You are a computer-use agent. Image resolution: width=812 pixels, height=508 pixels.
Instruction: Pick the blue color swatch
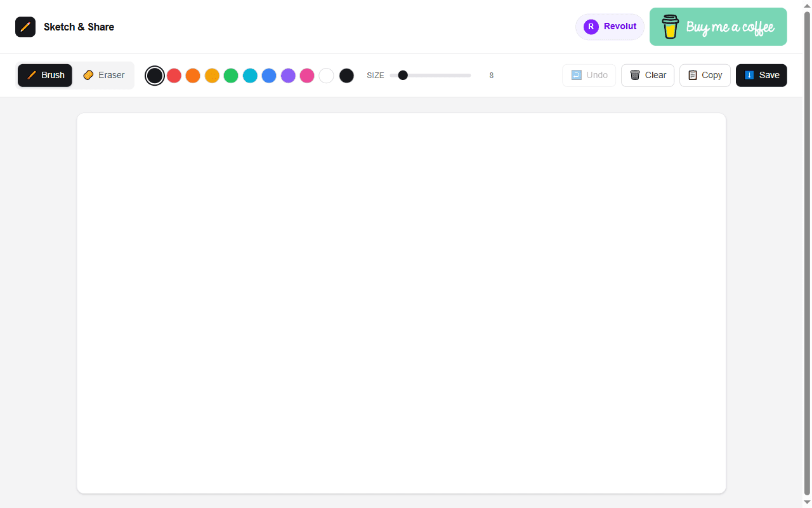tap(269, 76)
